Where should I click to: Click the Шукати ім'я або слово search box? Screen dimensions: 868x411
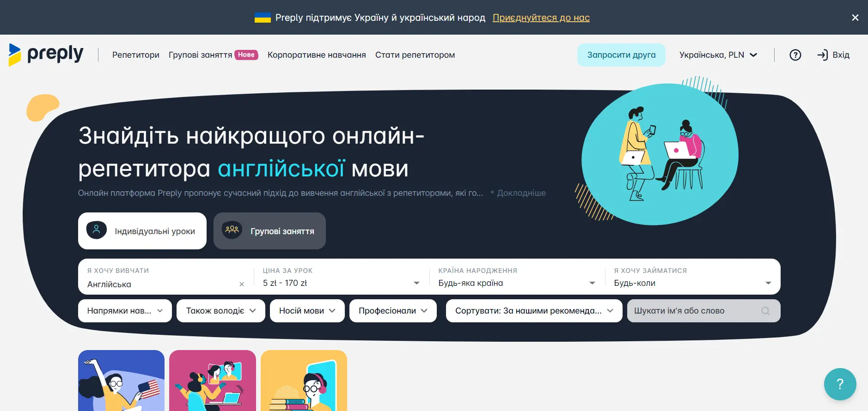[703, 311]
